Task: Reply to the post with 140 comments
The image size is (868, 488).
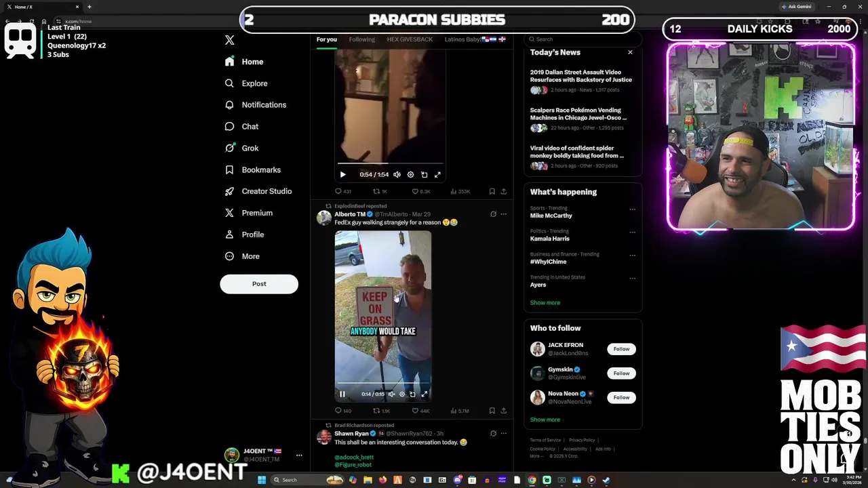Action: (342, 411)
